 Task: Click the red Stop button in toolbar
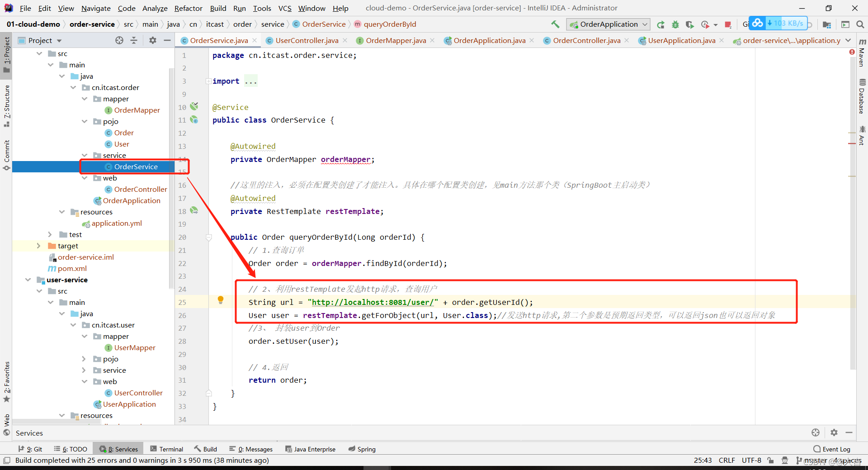(x=728, y=24)
